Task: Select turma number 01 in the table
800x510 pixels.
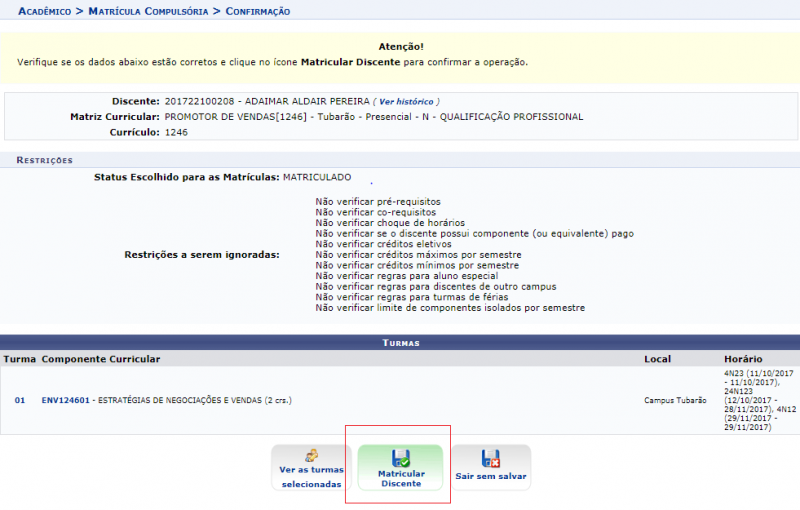Action: [20, 400]
